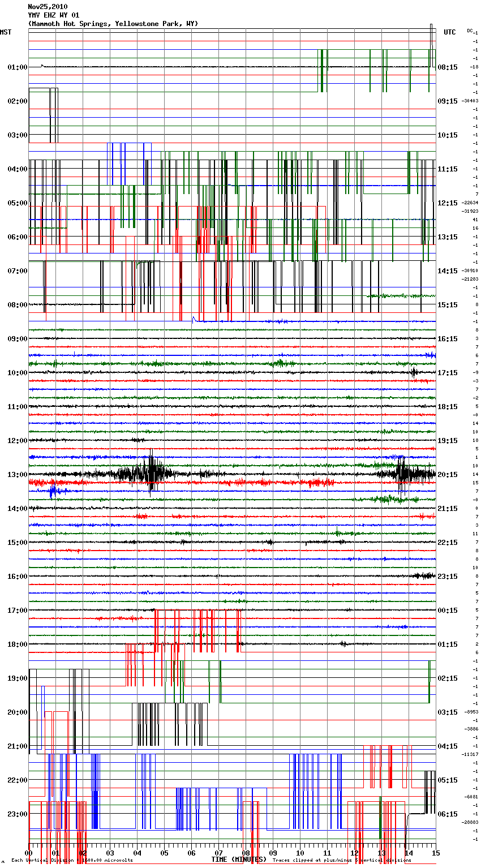Select the 04:00 MST row label

click(18, 169)
